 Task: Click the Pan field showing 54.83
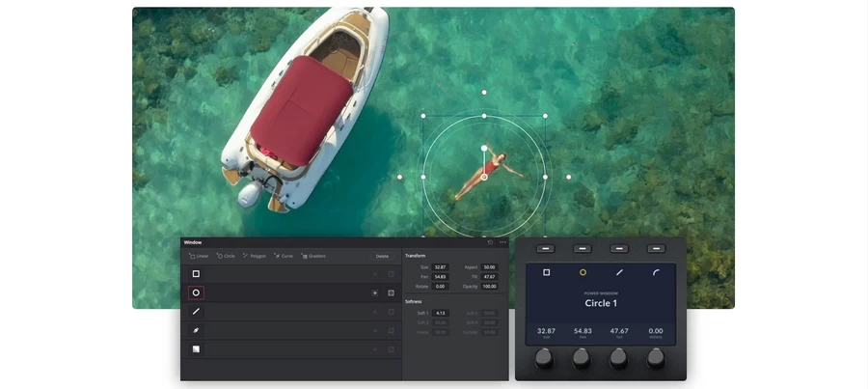(x=440, y=276)
